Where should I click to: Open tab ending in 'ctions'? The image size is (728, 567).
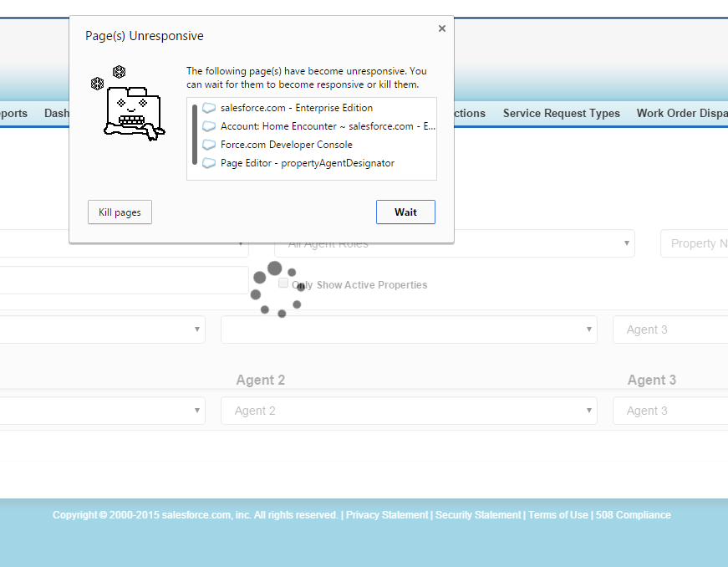[x=470, y=113]
